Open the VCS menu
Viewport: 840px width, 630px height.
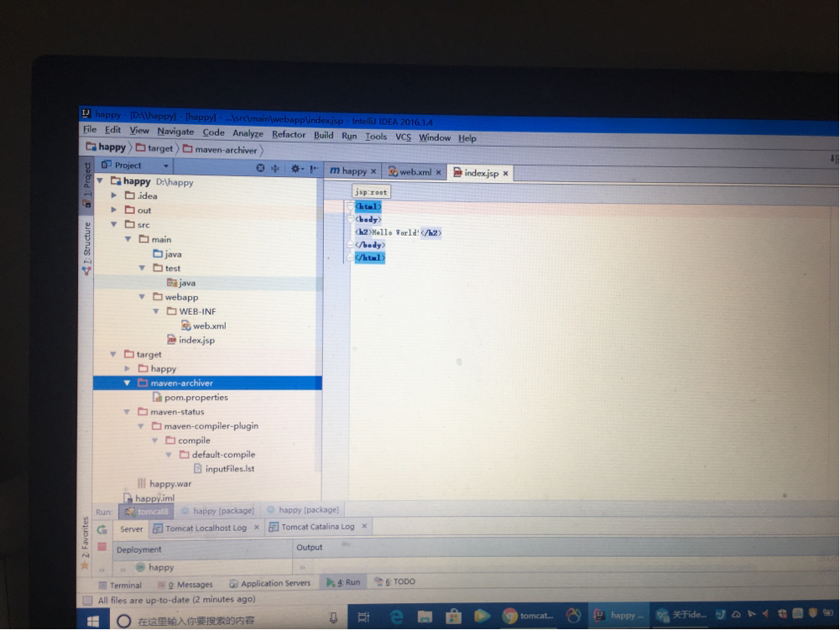(x=403, y=137)
